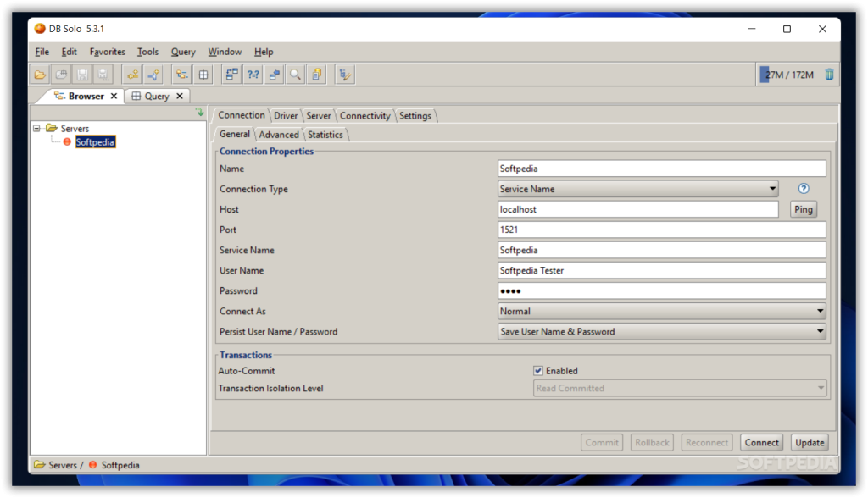Switch to the Driver tab
The image size is (868, 498).
(x=286, y=116)
